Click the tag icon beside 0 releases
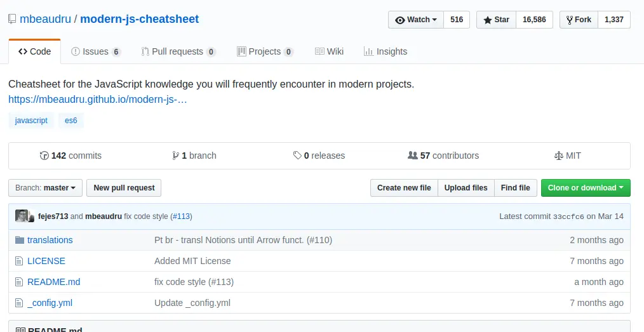The image size is (644, 332). coord(297,156)
